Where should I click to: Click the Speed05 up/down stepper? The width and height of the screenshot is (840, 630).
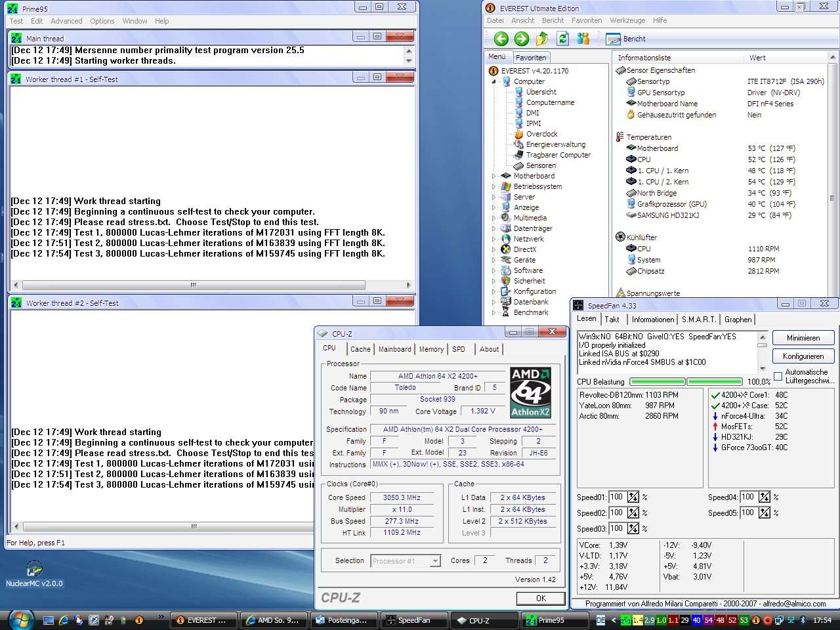coord(765,513)
